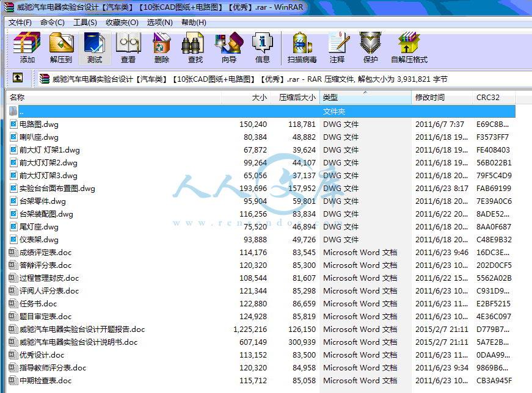Select 威驰汽车电器实验台设计说明书.doc file

click(78, 342)
